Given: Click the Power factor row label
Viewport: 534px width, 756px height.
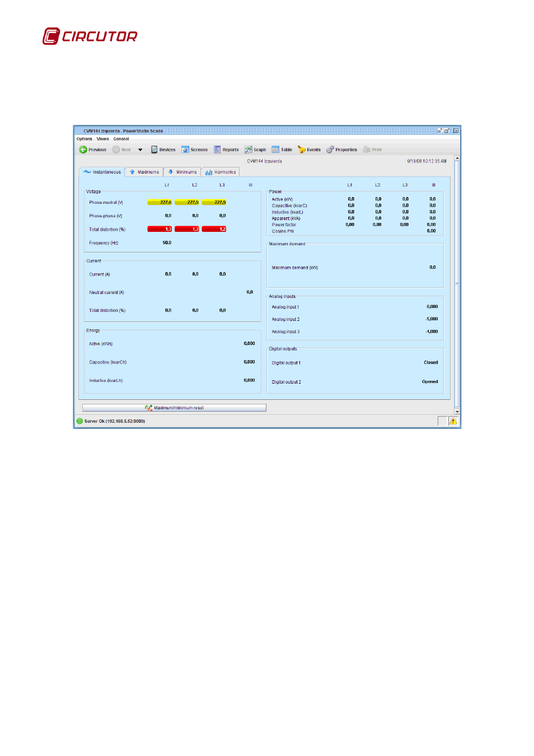Looking at the screenshot, I should [x=284, y=225].
